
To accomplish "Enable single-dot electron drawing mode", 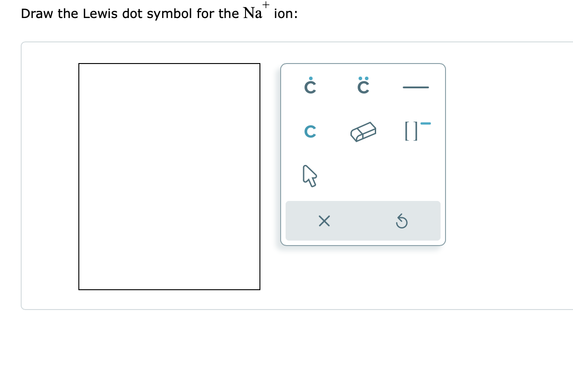I will point(310,86).
